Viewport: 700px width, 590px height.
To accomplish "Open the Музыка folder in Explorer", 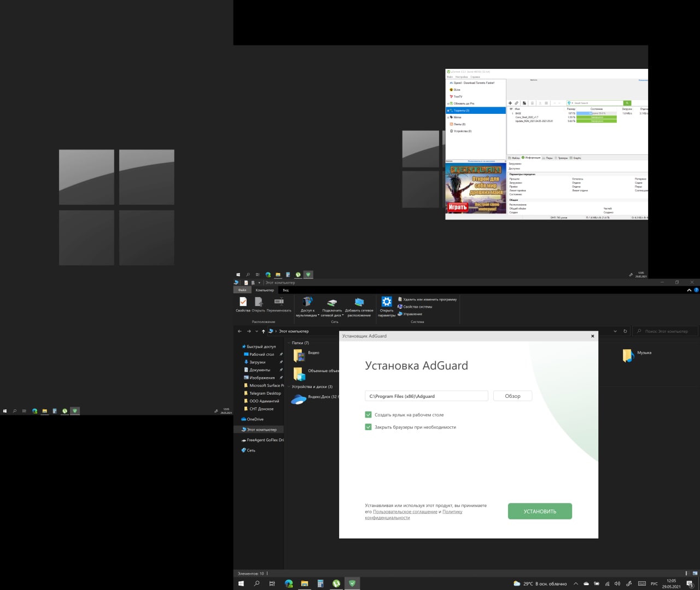I will click(637, 356).
